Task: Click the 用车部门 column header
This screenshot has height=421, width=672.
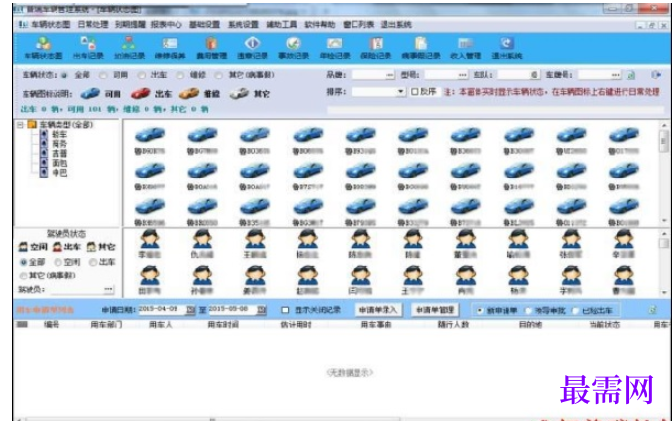Action: tap(106, 325)
